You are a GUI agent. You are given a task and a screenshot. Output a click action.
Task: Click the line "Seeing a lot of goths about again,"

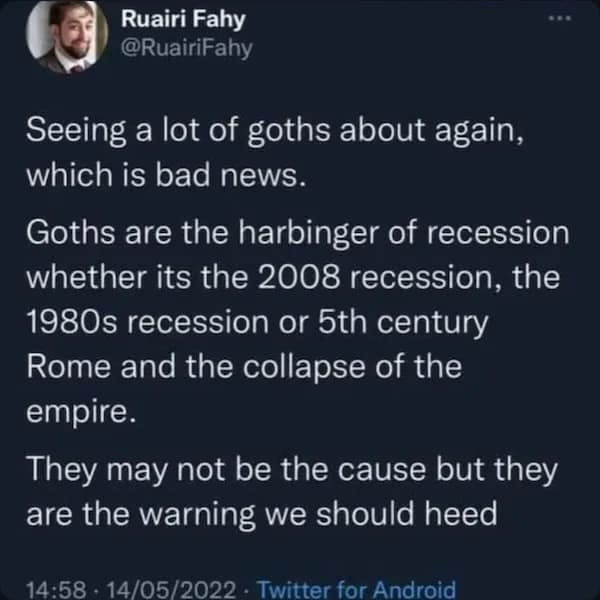(274, 130)
